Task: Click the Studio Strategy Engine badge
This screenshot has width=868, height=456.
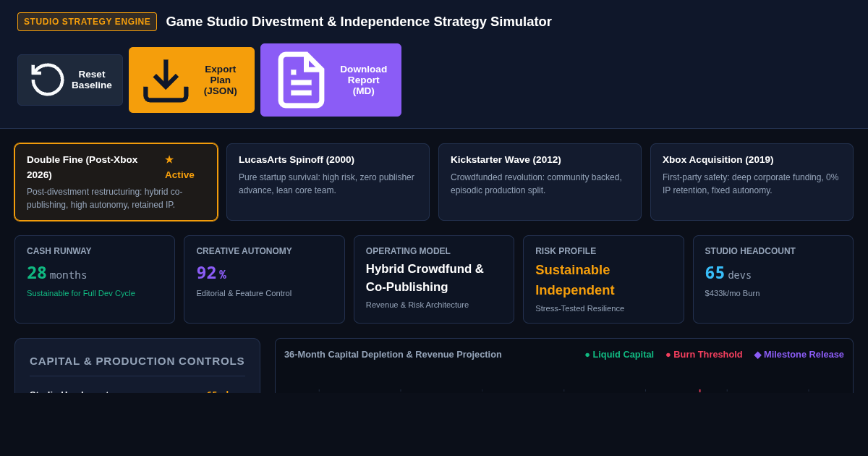Action: pyautogui.click(x=87, y=22)
